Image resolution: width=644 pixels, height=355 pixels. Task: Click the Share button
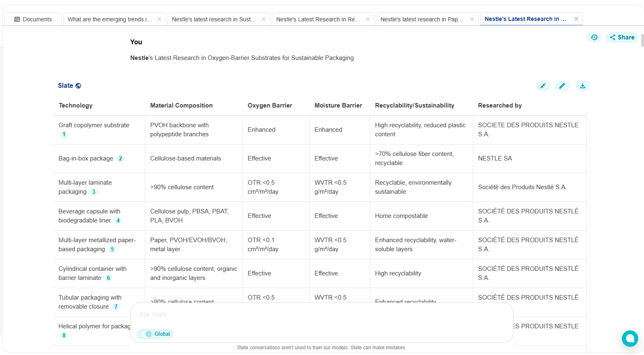(622, 37)
